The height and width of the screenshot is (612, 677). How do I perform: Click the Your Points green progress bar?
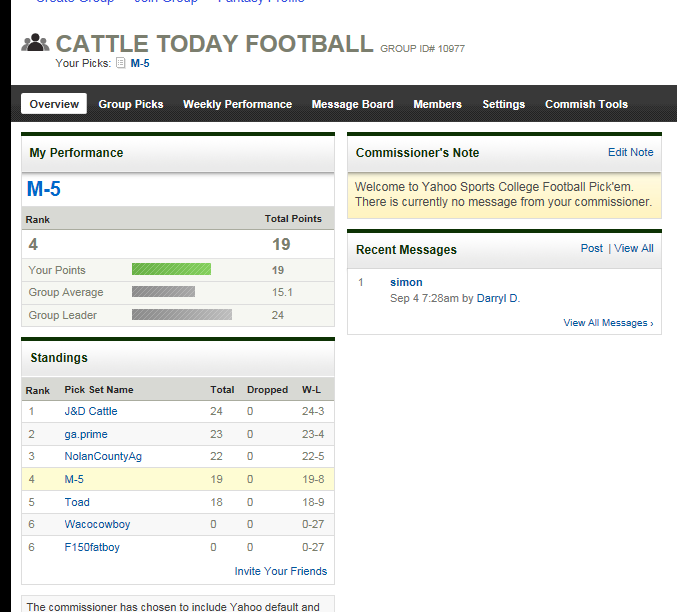[171, 270]
